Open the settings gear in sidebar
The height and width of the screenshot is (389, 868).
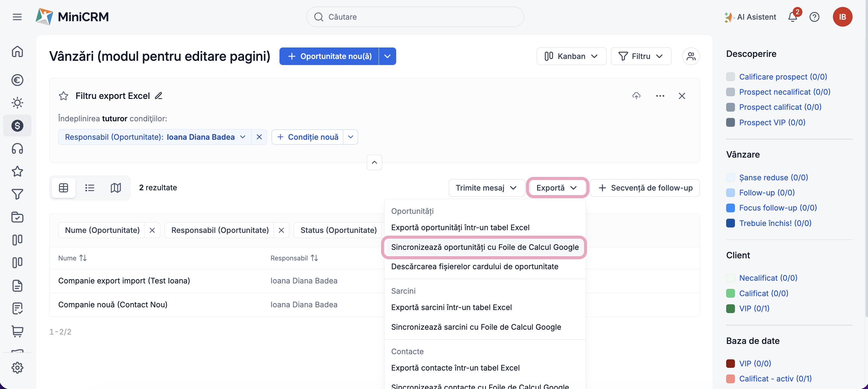(x=17, y=368)
